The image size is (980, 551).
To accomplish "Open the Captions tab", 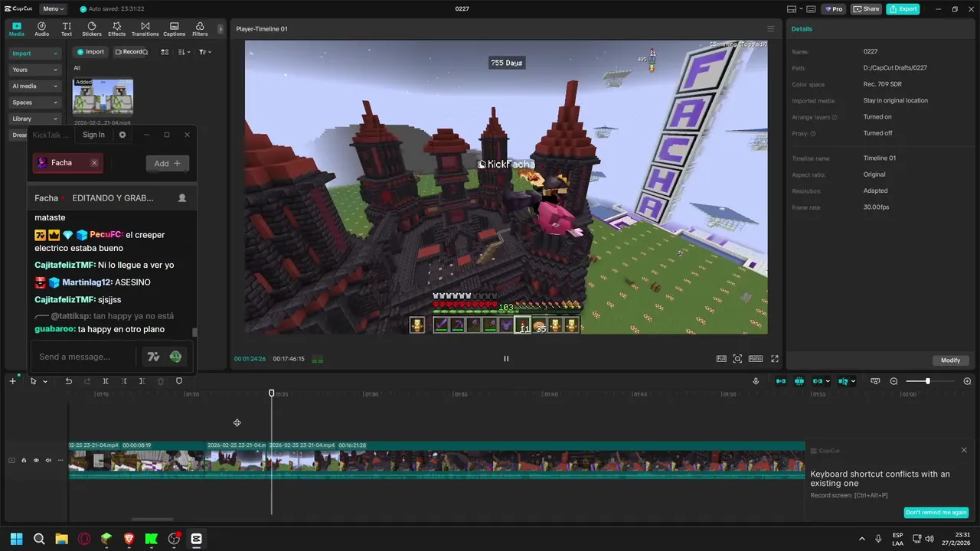I will tap(174, 29).
